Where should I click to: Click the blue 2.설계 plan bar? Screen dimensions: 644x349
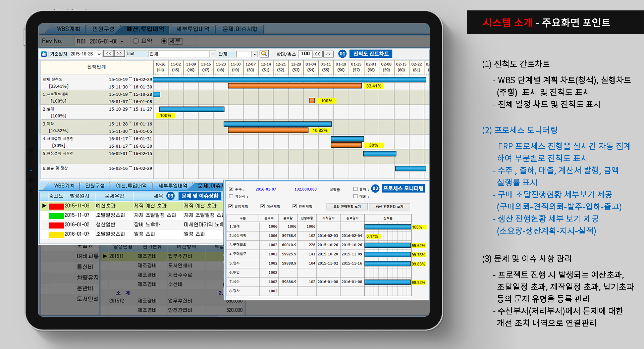click(192, 109)
